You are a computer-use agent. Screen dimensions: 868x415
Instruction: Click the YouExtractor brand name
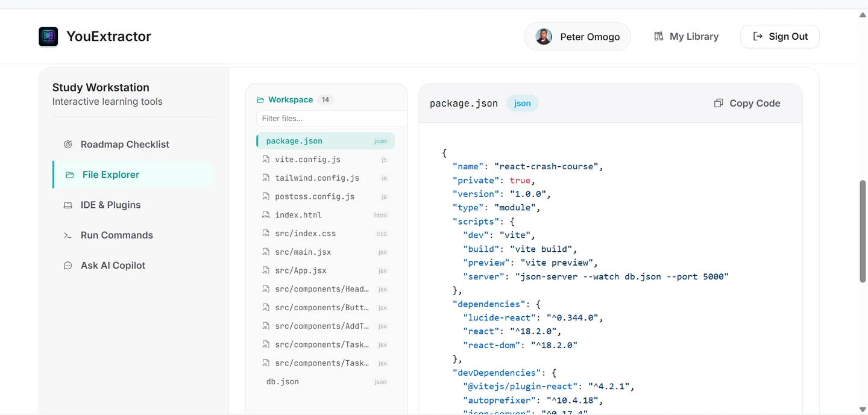click(109, 37)
